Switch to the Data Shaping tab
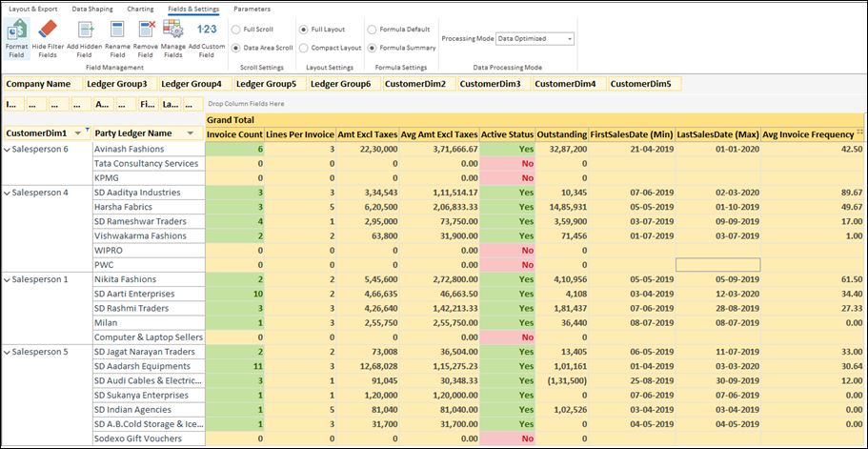The image size is (868, 449). pos(91,9)
